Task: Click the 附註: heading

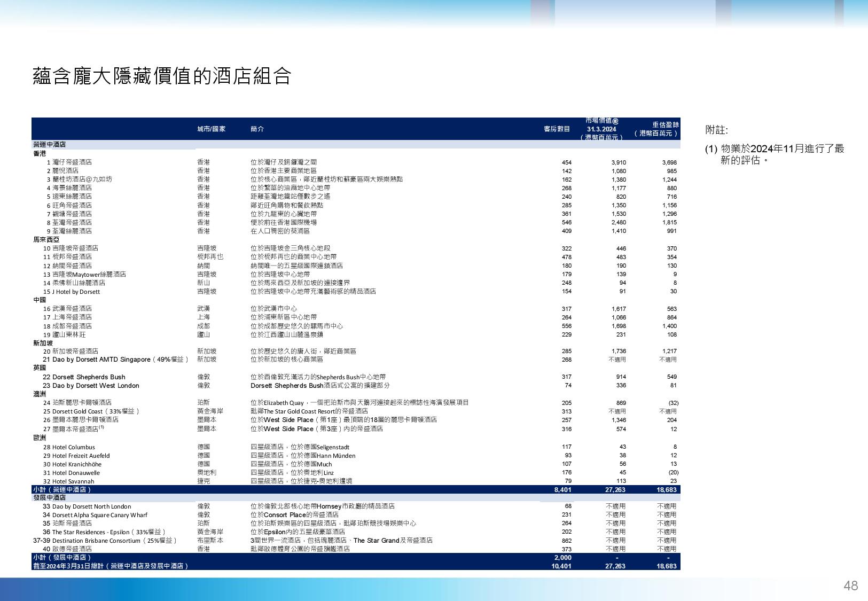Action: click(x=716, y=130)
